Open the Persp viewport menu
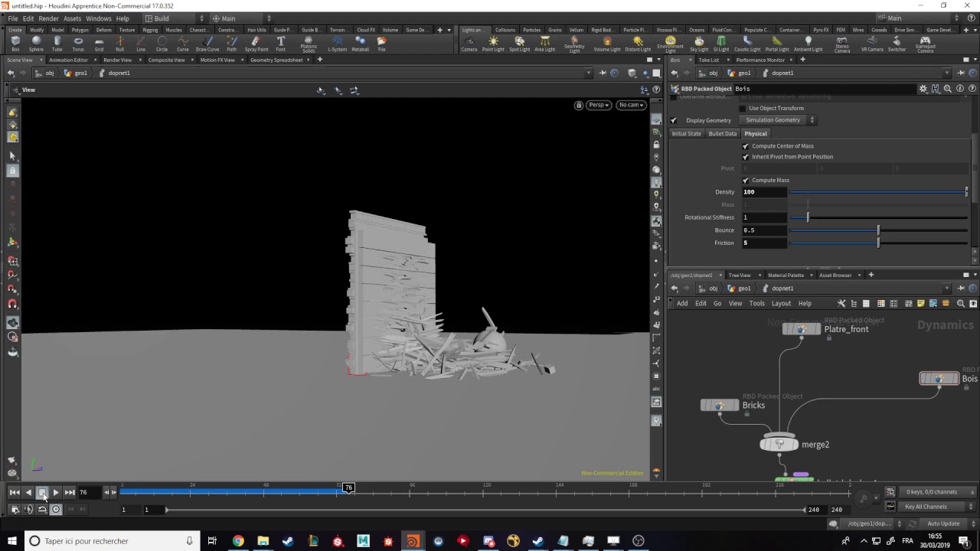This screenshot has width=980, height=551. pyautogui.click(x=598, y=105)
